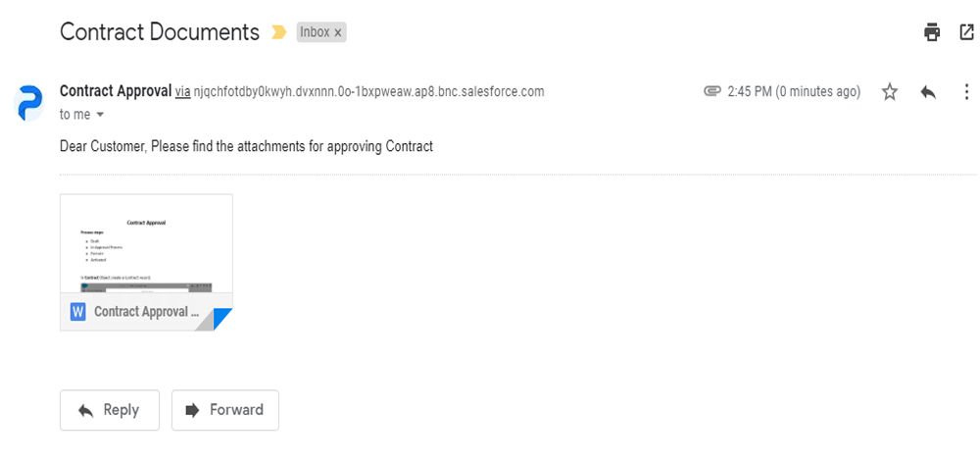Click the 2:45 PM timestamp
Screen dimensions: 980x463
794,92
